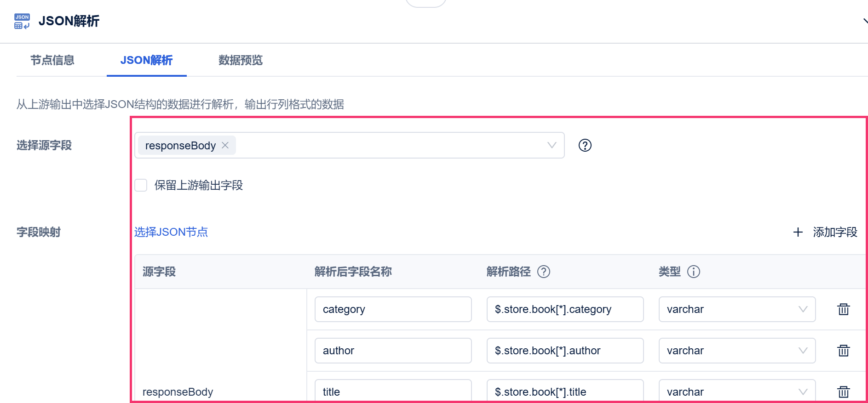Expand the source field selection dropdown
This screenshot has height=403, width=868.
coord(552,145)
